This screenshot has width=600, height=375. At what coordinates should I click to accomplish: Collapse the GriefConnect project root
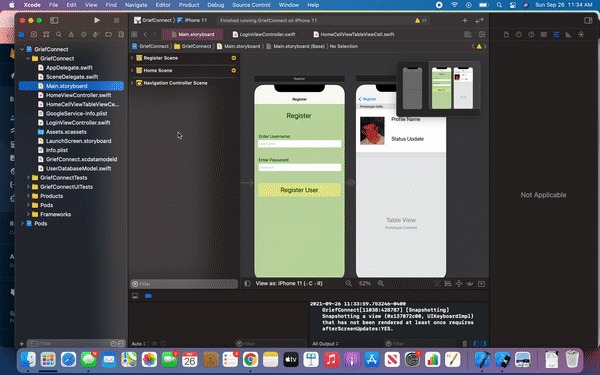(x=22, y=49)
